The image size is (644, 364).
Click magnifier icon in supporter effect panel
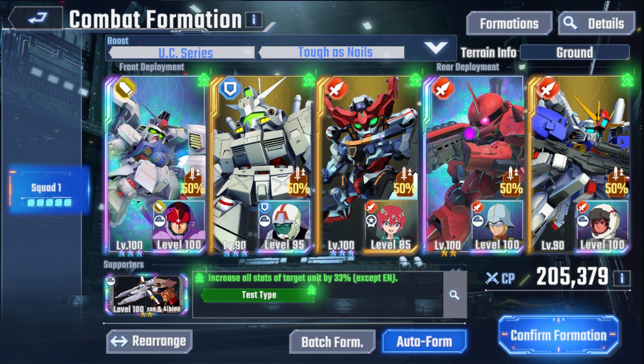coord(455,295)
